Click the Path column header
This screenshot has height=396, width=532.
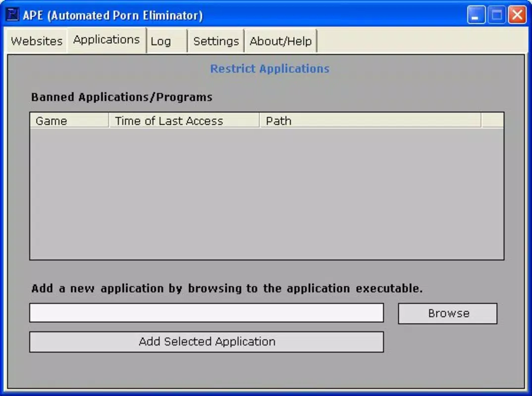(370, 121)
